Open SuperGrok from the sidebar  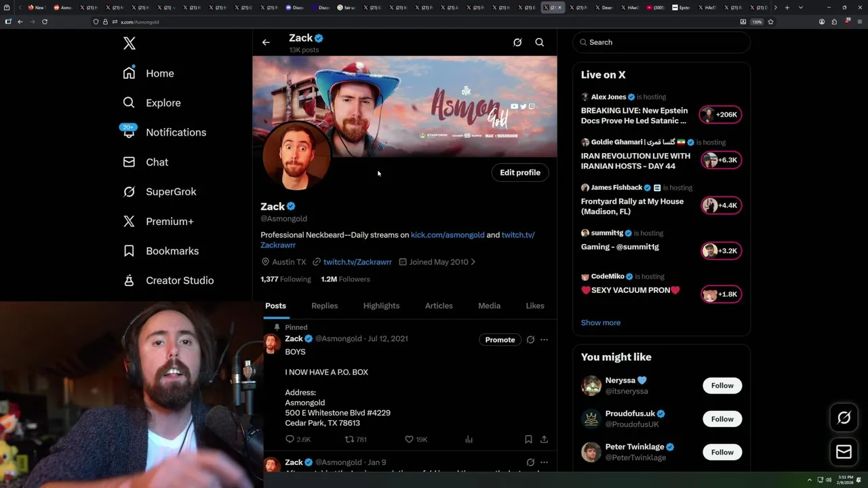pyautogui.click(x=159, y=192)
